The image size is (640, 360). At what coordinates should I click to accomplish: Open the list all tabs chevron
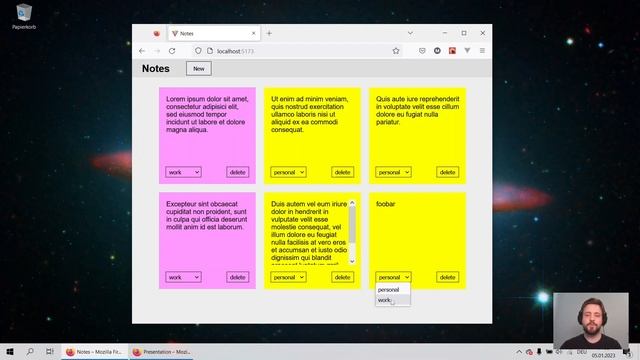pos(410,33)
